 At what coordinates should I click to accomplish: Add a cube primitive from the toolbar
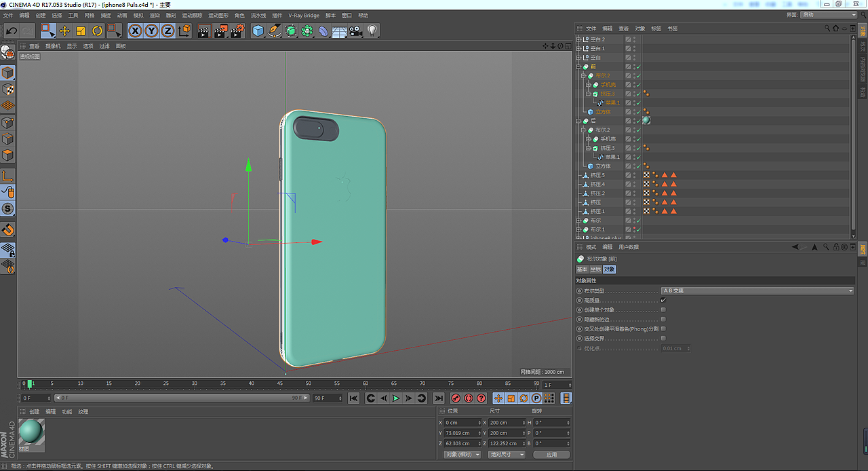tap(258, 31)
